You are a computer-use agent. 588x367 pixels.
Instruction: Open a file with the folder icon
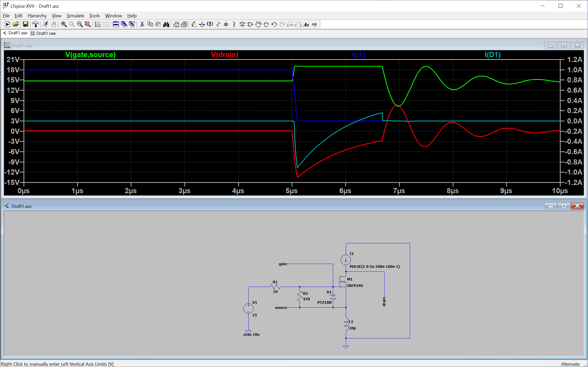click(15, 24)
